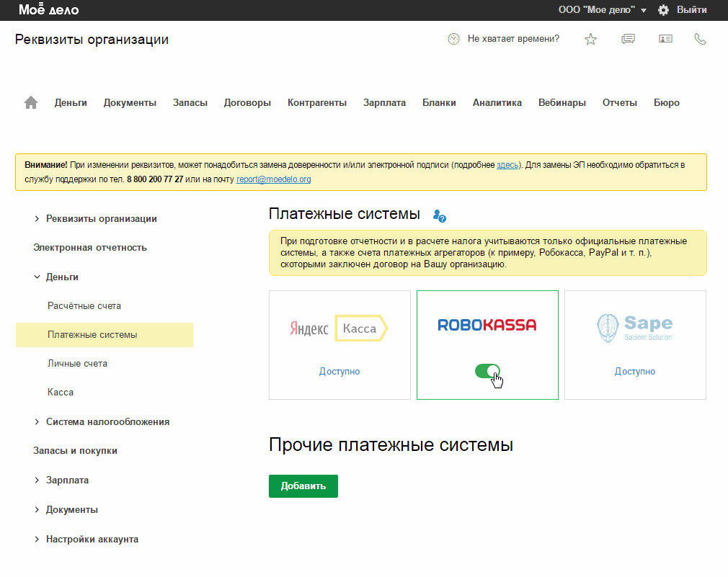The width and height of the screenshot is (728, 577).
Task: Open Личные счета in sidebar
Action: [x=78, y=364]
